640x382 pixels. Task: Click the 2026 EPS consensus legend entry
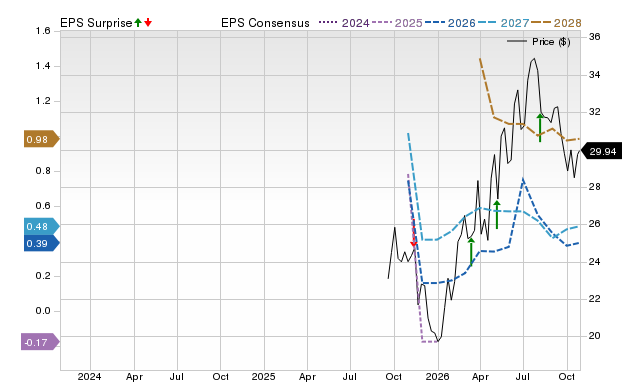450,23
